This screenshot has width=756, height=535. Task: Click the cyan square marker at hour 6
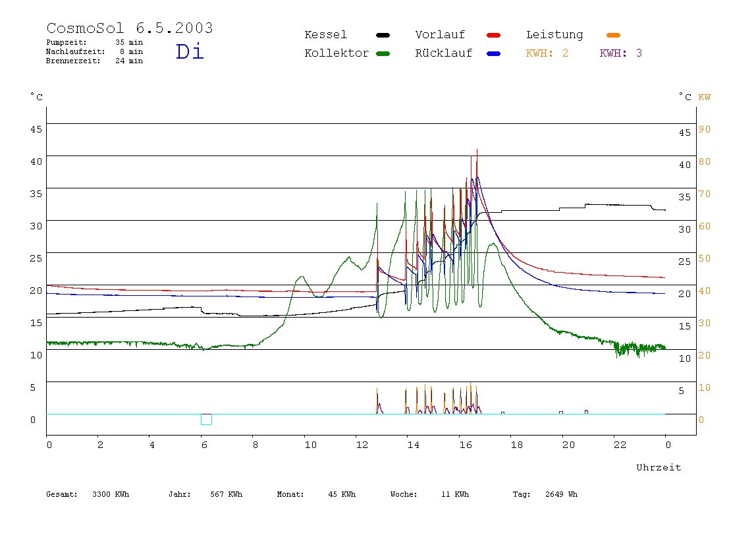click(x=206, y=419)
